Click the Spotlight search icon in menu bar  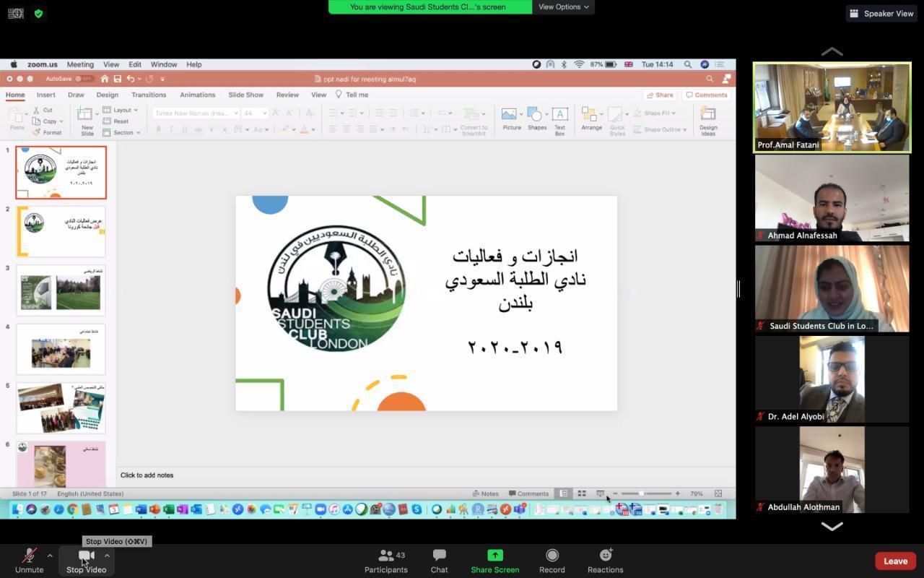pos(688,64)
